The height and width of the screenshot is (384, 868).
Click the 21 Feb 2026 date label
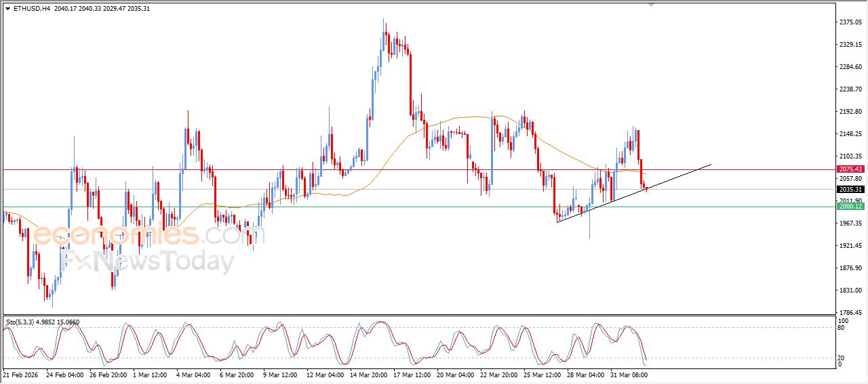coord(22,375)
